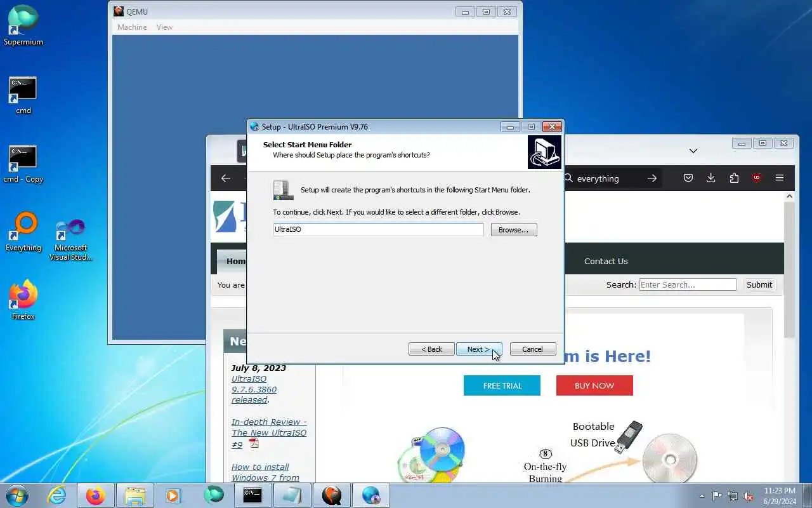Switch to QEMU window in taskbar
The width and height of the screenshot is (812, 508).
coord(332,495)
